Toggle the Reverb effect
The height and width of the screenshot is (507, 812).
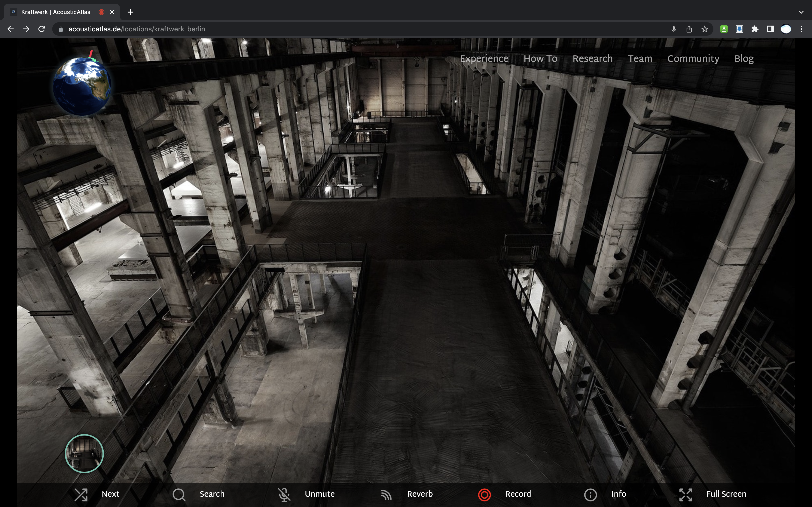386,494
